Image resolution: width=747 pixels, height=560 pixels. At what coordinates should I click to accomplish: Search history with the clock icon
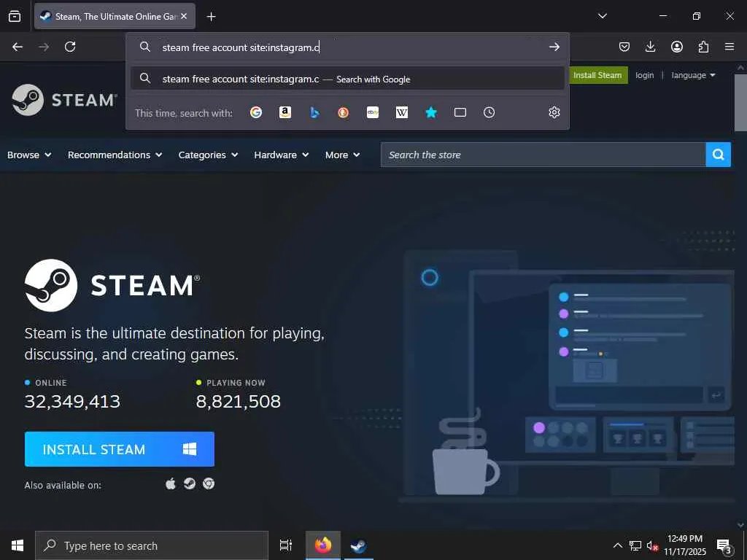489,112
